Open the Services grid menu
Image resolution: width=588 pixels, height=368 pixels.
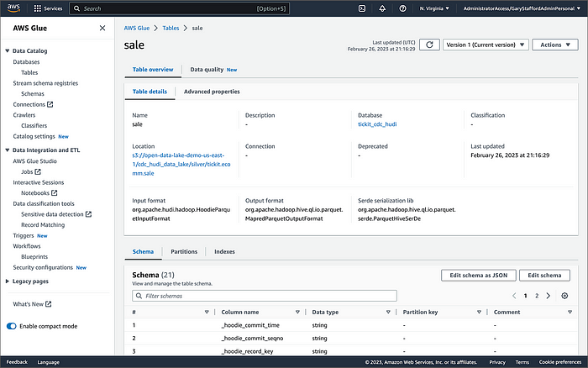coord(48,8)
